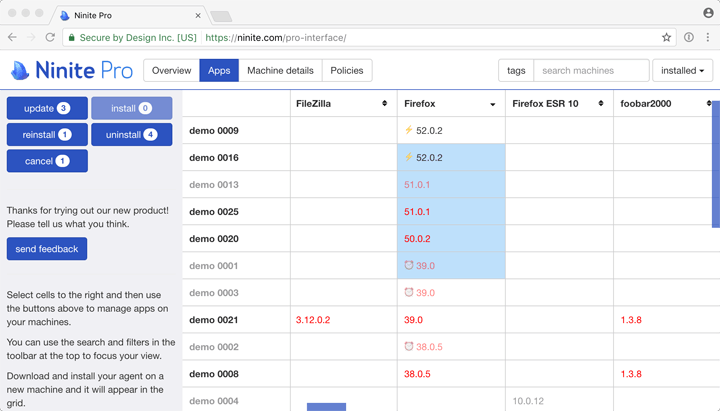This screenshot has width=720, height=411.
Task: Go back with the browser back arrow
Action: click(12, 37)
